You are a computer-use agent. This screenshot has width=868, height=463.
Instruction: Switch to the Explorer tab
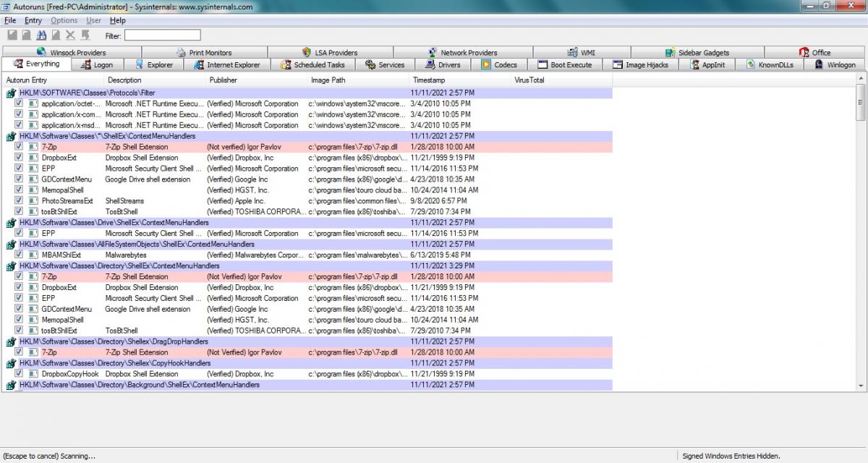pos(155,65)
